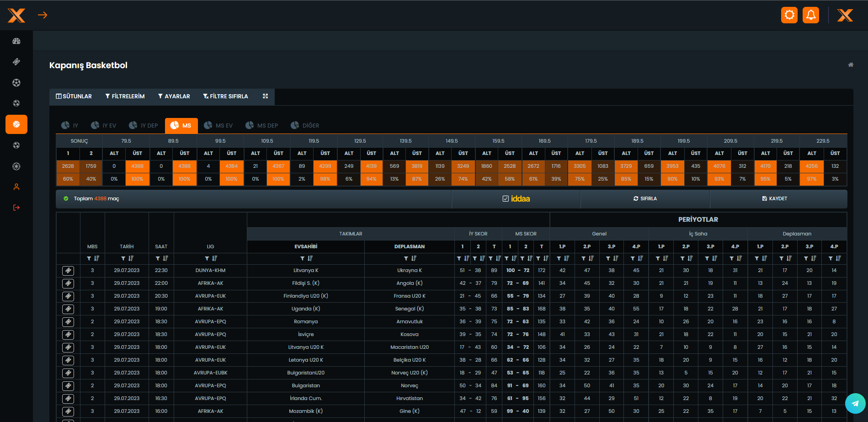Toggle fullscreen with the expand icon
The image size is (868, 422).
click(265, 96)
